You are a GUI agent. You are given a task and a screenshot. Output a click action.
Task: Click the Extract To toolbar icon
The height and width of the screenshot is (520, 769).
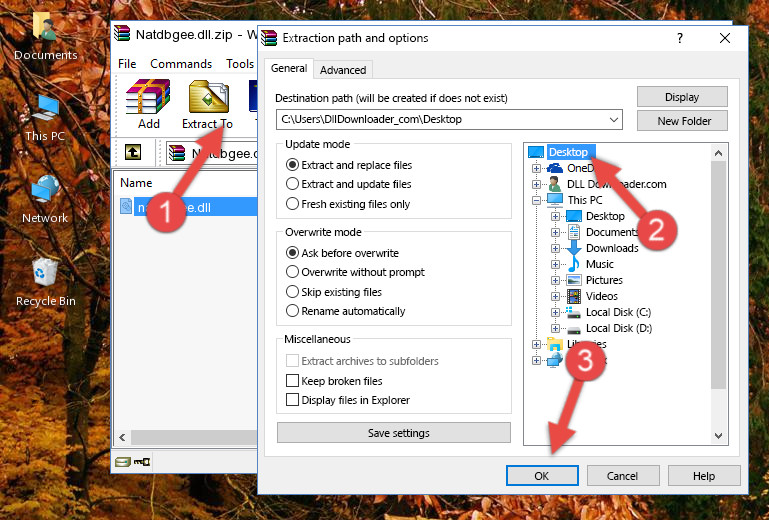[208, 97]
